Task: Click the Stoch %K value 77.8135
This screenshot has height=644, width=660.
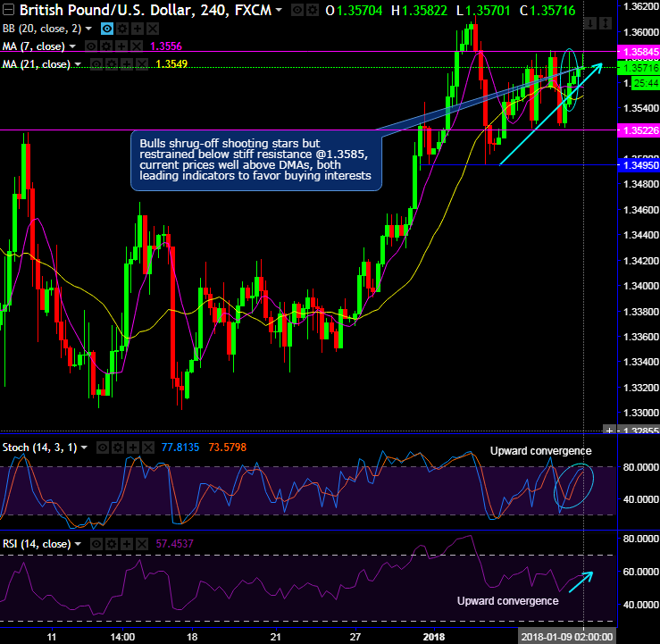Action: pyautogui.click(x=180, y=447)
